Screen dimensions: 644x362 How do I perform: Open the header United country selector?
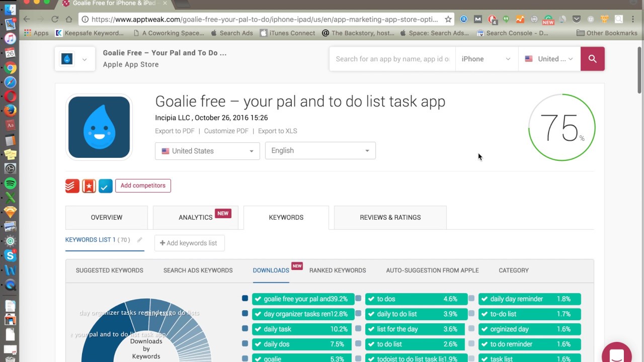[x=549, y=59]
